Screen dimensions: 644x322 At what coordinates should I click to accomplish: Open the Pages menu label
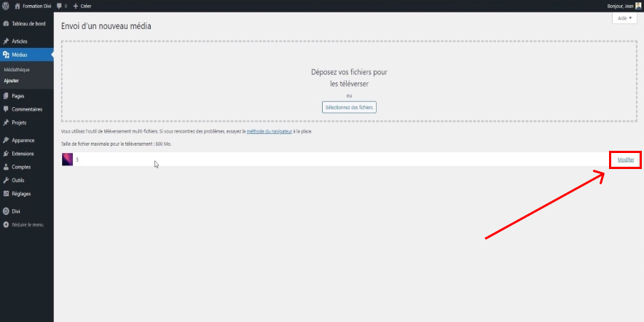[x=18, y=96]
